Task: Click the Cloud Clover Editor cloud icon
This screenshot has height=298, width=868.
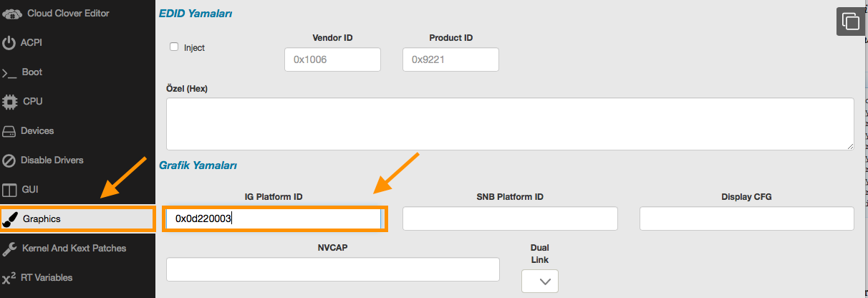Action: pyautogui.click(x=10, y=14)
